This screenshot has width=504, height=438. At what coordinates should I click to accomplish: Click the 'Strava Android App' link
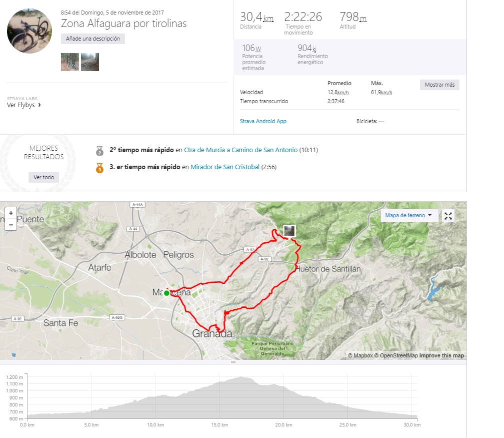263,121
